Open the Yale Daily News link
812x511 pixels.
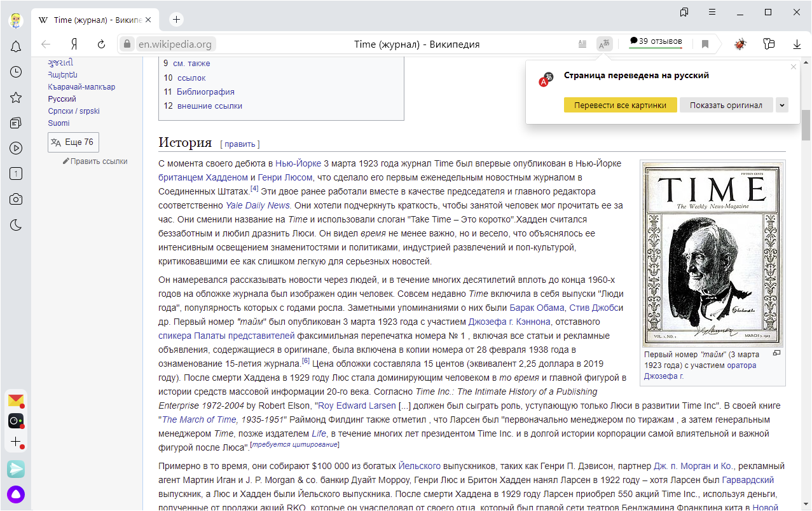[258, 205]
